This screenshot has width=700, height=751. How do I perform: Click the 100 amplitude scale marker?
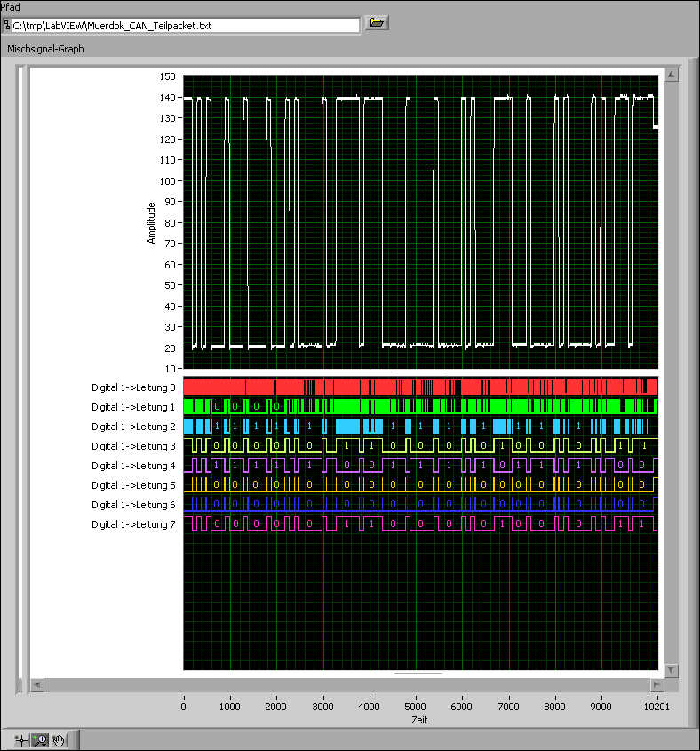click(168, 181)
